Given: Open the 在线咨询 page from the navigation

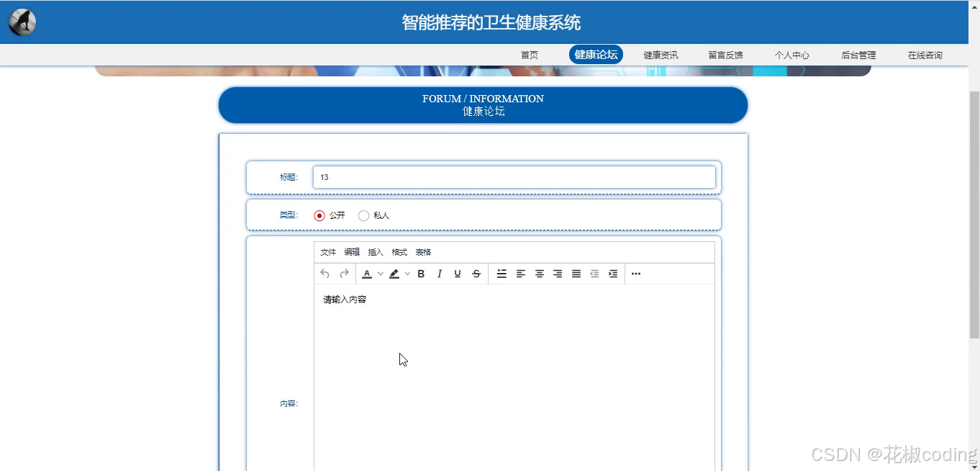Looking at the screenshot, I should point(924,54).
